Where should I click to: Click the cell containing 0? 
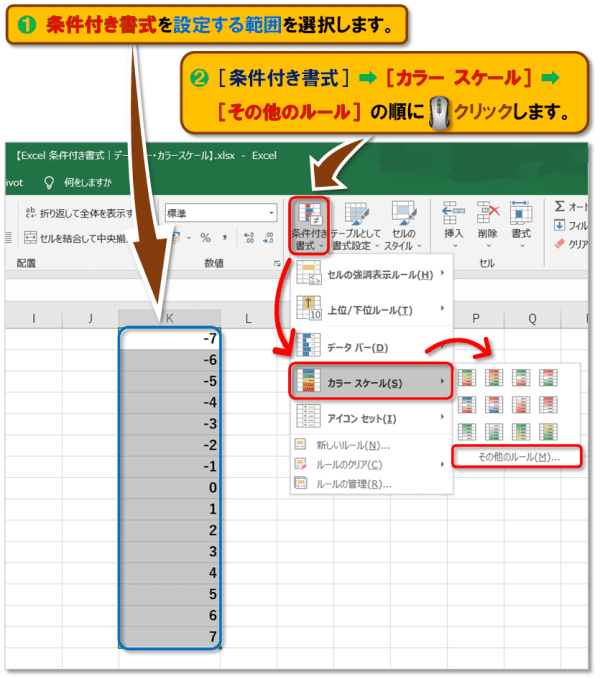coord(170,488)
